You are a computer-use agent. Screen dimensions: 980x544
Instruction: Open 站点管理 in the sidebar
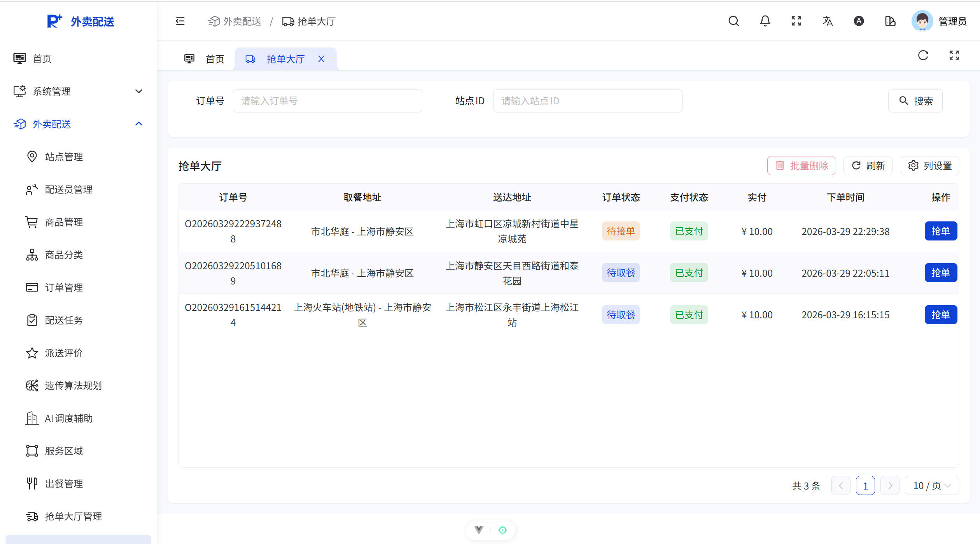[64, 157]
